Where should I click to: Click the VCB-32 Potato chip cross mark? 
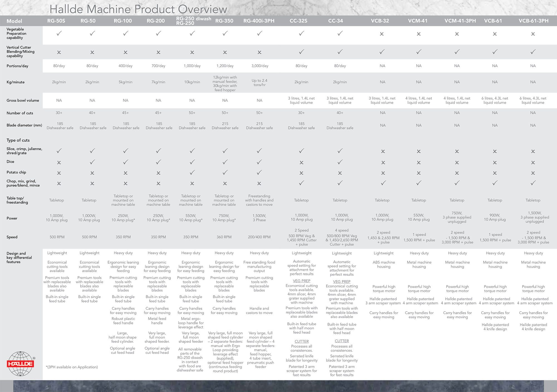(383, 173)
